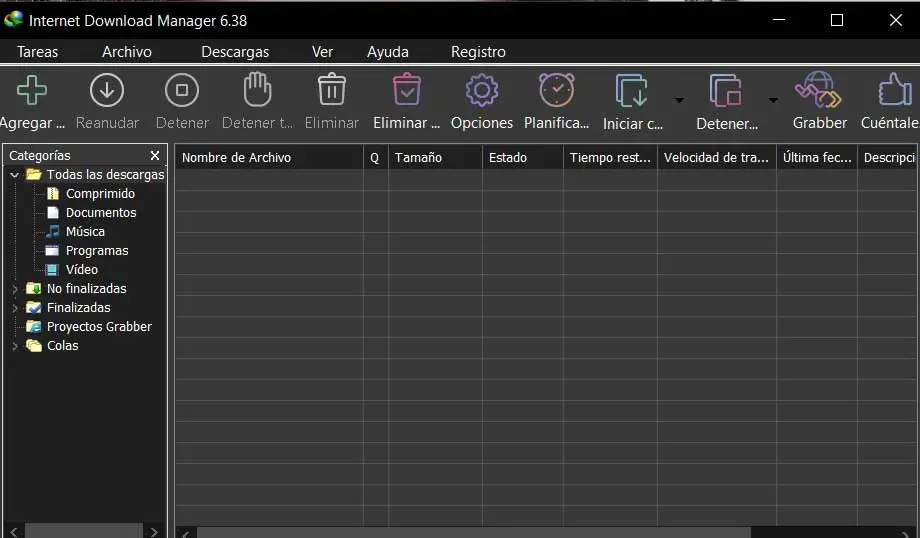
Task: Click right arrow of categories panel scrollbar
Action: [154, 532]
